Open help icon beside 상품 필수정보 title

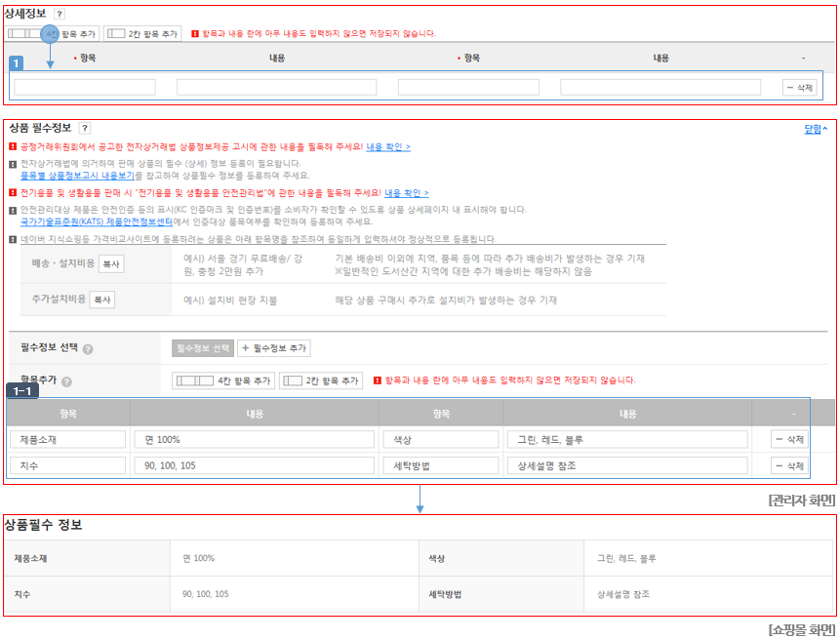click(85, 128)
